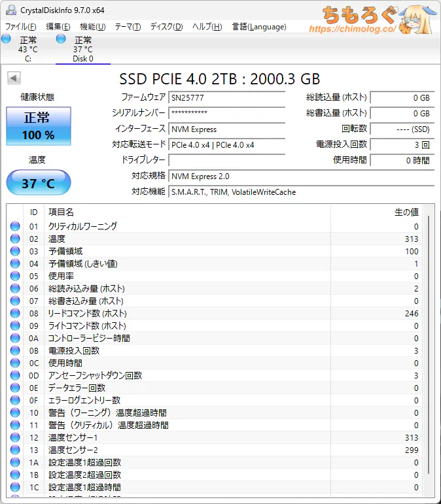Click status orb for 12 温度センサー1
This screenshot has height=504, width=441.
[15, 437]
